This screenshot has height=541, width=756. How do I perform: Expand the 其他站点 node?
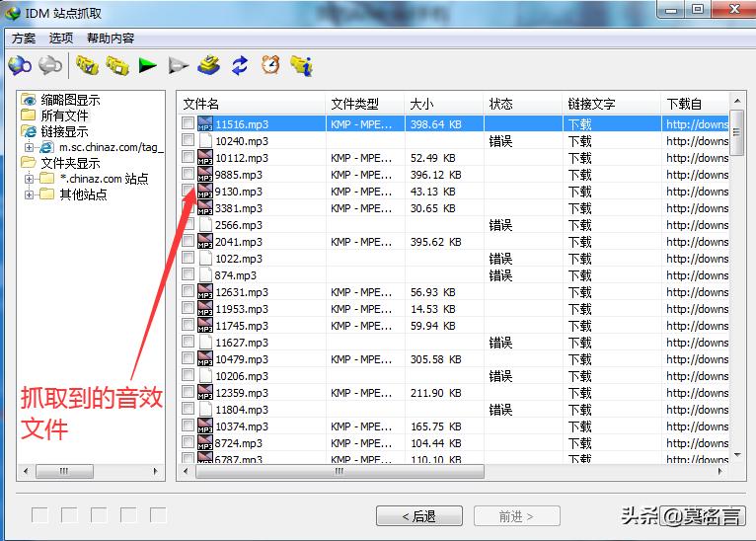29,194
